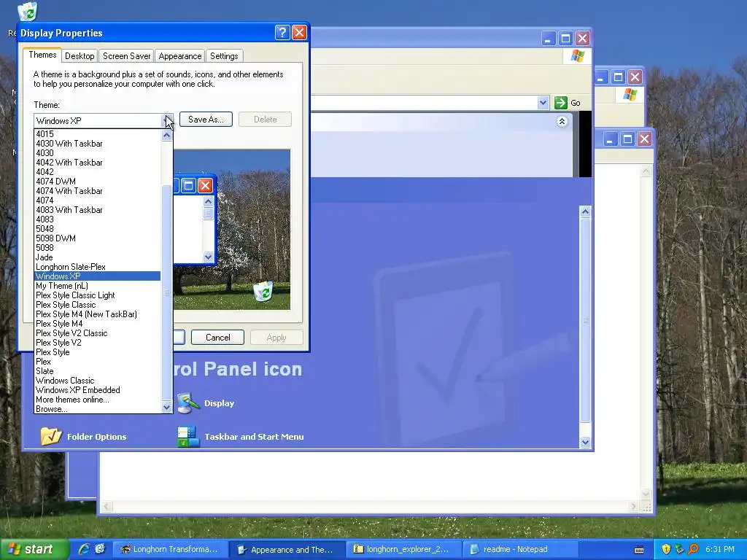Image resolution: width=747 pixels, height=560 pixels.
Task: Click the green Go arrow button
Action: point(561,102)
